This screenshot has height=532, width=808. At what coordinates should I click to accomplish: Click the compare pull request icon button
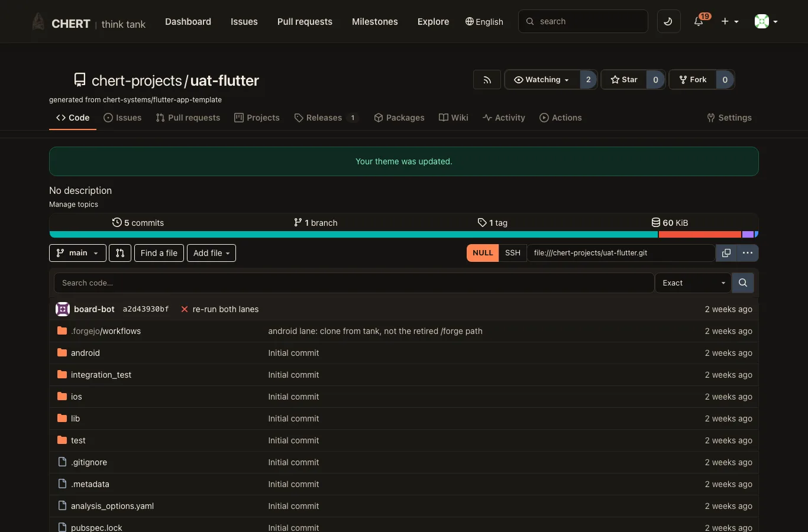[120, 253]
